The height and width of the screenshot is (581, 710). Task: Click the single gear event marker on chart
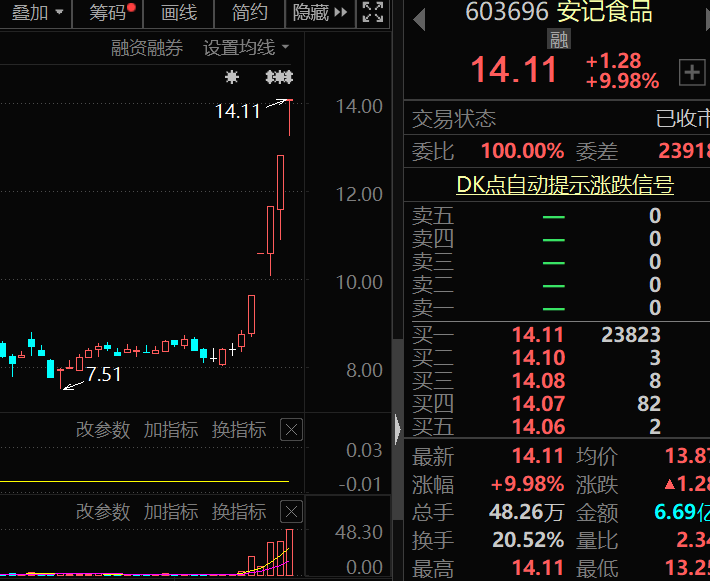(232, 77)
